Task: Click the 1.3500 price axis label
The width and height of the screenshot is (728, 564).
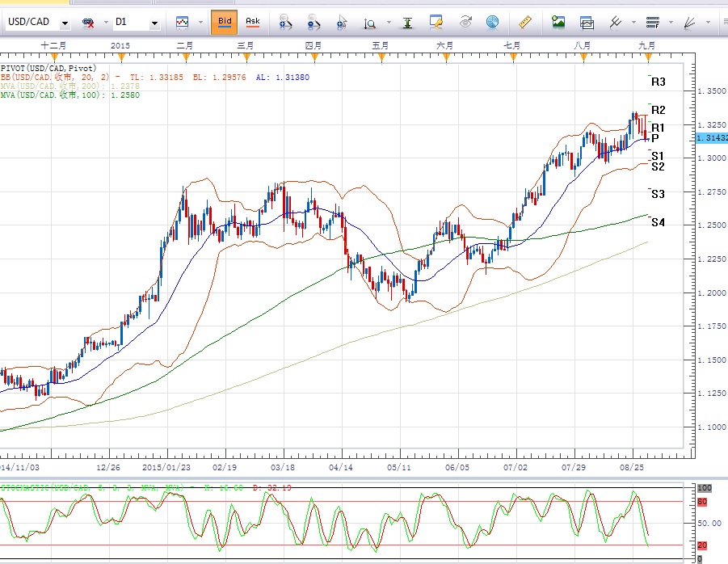Action: tap(712, 91)
